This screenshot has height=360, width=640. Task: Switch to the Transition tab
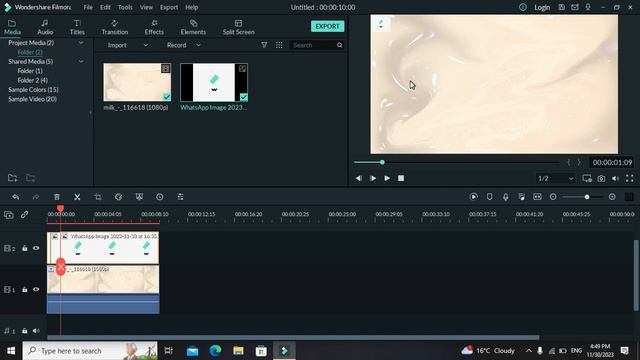tap(115, 27)
